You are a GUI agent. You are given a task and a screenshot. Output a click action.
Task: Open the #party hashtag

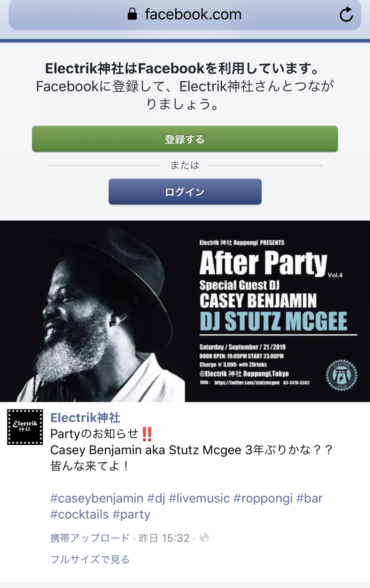131,514
